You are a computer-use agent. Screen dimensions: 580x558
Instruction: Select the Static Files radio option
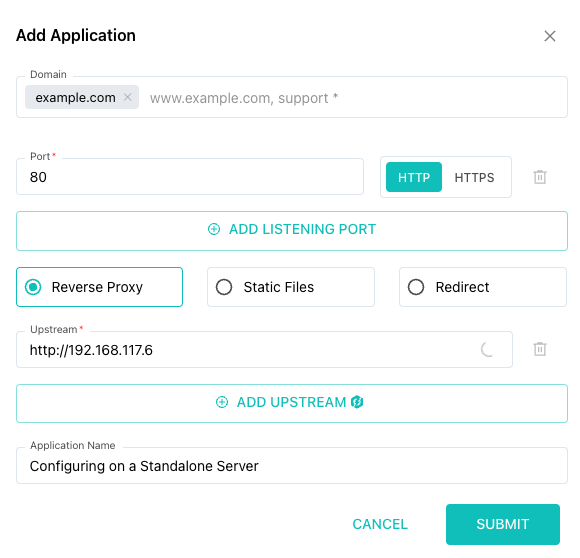click(x=291, y=287)
